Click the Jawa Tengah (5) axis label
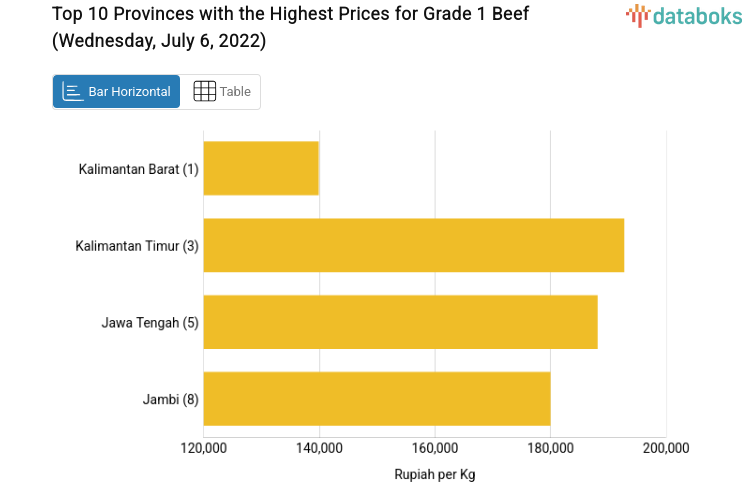Screen dimensions: 753x498 [150, 323]
